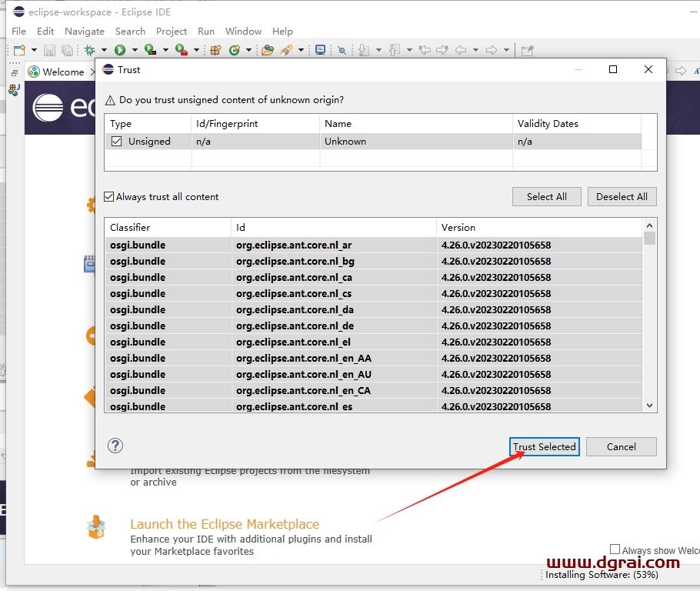Click the New Java Class icon
The height and width of the screenshot is (591, 700).
tap(235, 50)
